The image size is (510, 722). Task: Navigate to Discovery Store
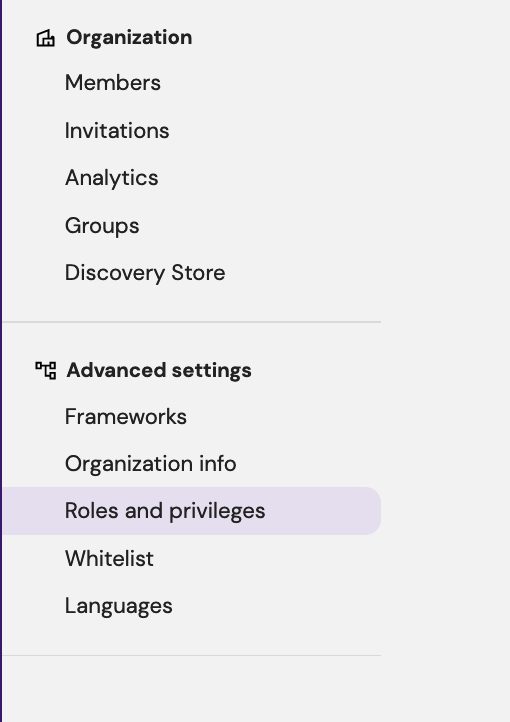145,273
